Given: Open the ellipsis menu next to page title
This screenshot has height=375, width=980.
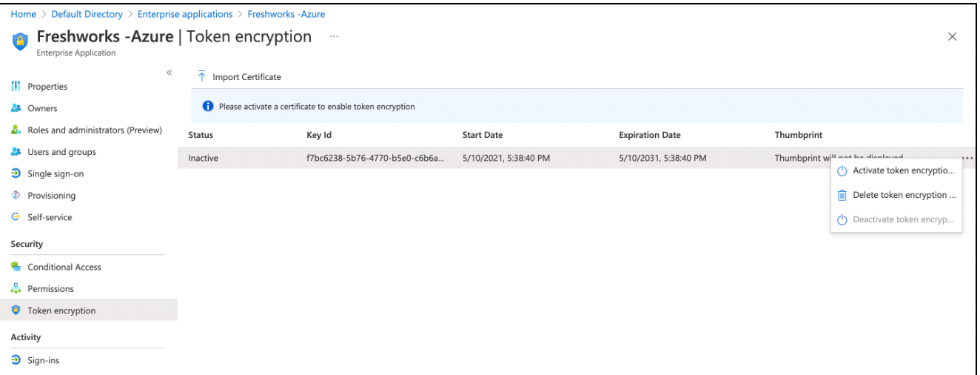Looking at the screenshot, I should click(334, 36).
